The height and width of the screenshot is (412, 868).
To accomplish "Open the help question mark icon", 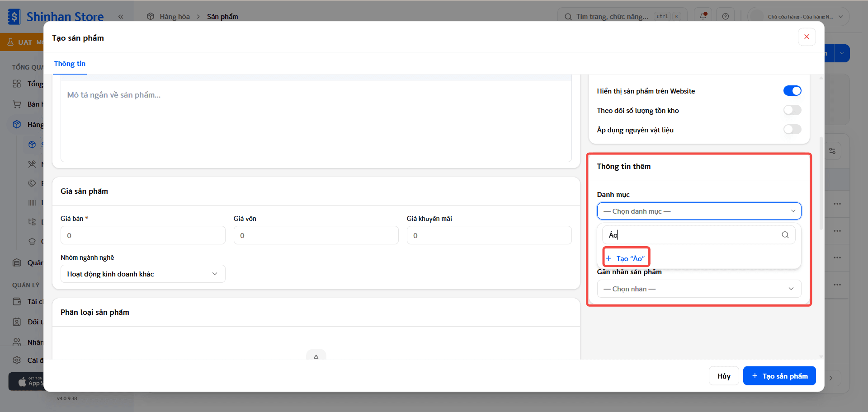I will 725,16.
